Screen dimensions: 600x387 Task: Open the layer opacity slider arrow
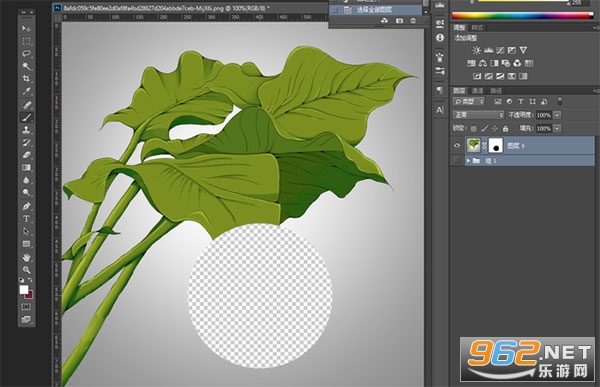[x=558, y=115]
